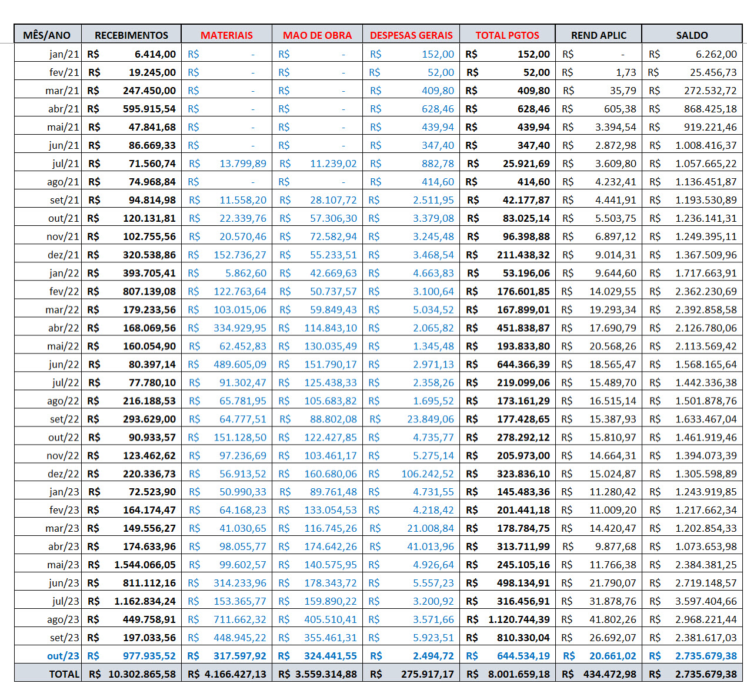Select the RECEBIMENTOS header cell
Image resolution: width=747 pixels, height=700 pixels.
(x=131, y=35)
